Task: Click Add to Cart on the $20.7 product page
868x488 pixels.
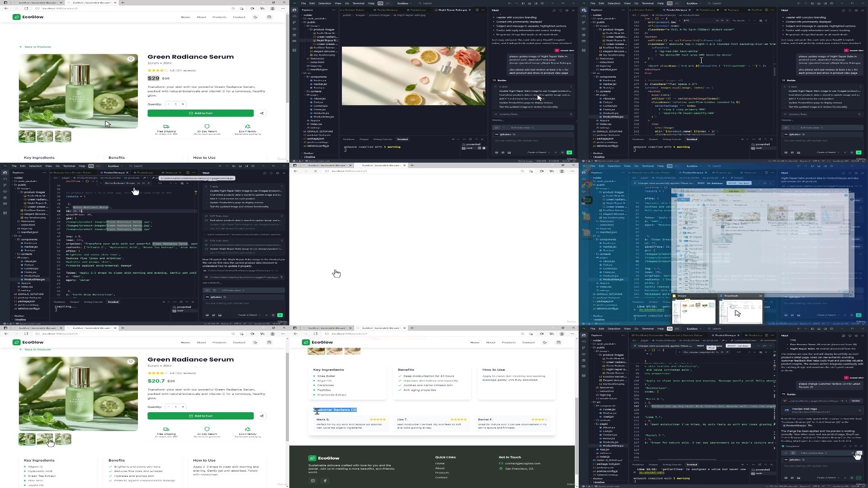Action: click(201, 416)
